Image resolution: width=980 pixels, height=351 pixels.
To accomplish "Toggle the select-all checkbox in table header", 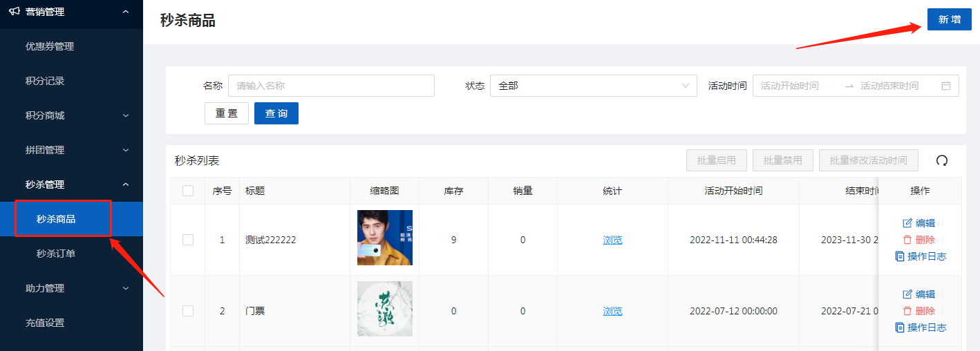I will click(x=188, y=191).
